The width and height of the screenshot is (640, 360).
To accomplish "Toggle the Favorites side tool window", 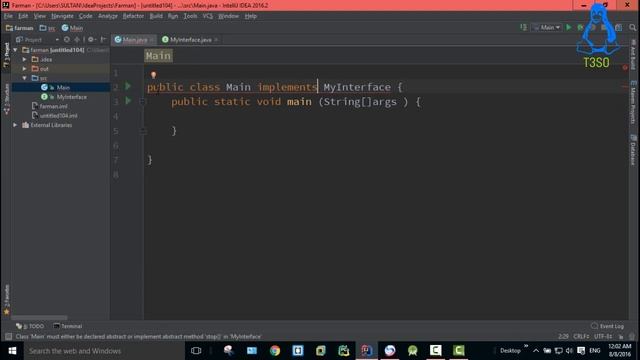I will tap(6, 300).
